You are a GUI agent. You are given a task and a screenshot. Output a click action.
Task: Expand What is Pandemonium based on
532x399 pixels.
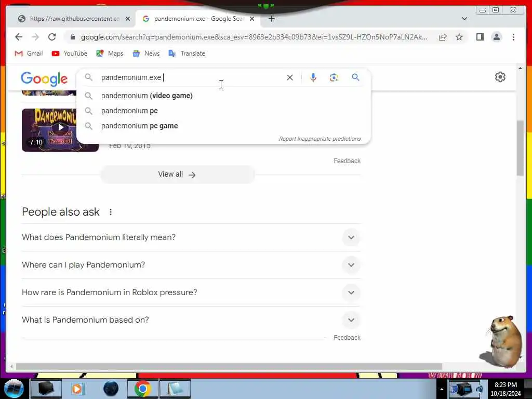(x=191, y=320)
